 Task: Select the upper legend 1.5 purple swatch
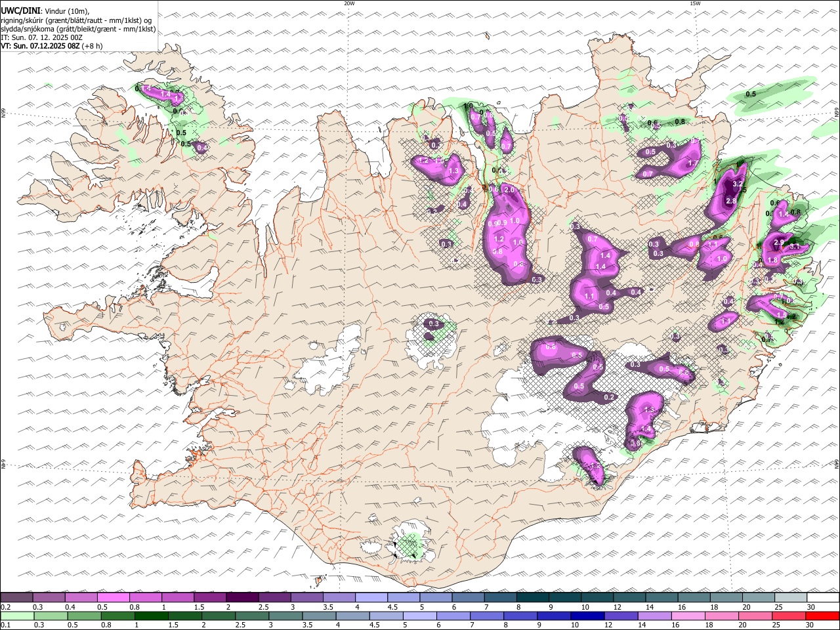point(210,597)
